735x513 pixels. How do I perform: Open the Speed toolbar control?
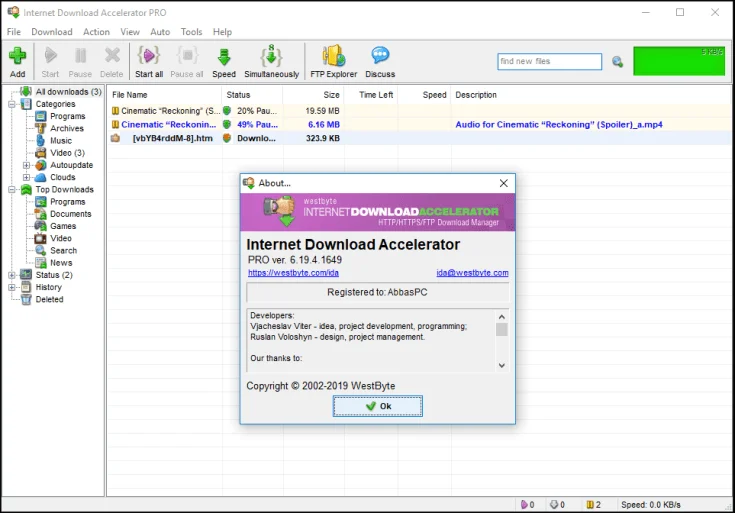click(224, 61)
